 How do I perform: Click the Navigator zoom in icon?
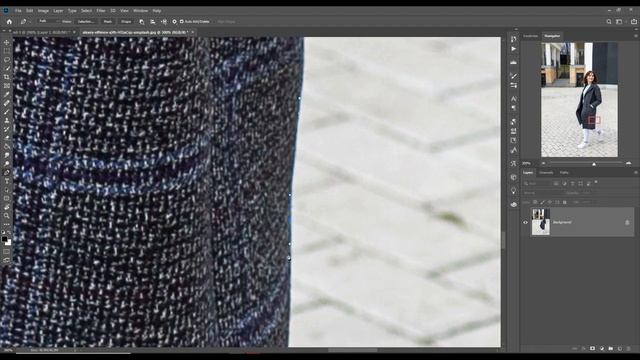[x=629, y=163]
